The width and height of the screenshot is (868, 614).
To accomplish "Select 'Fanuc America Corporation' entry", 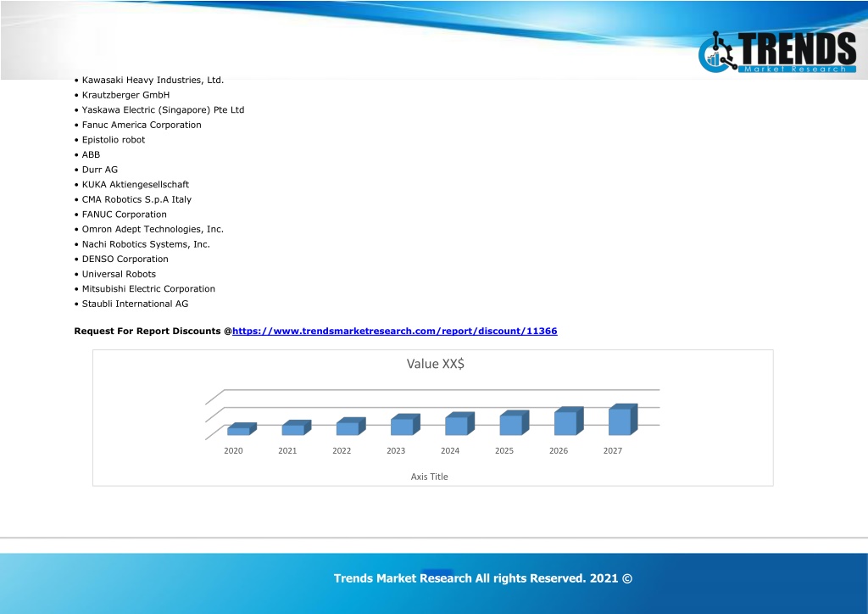I will pos(142,126).
